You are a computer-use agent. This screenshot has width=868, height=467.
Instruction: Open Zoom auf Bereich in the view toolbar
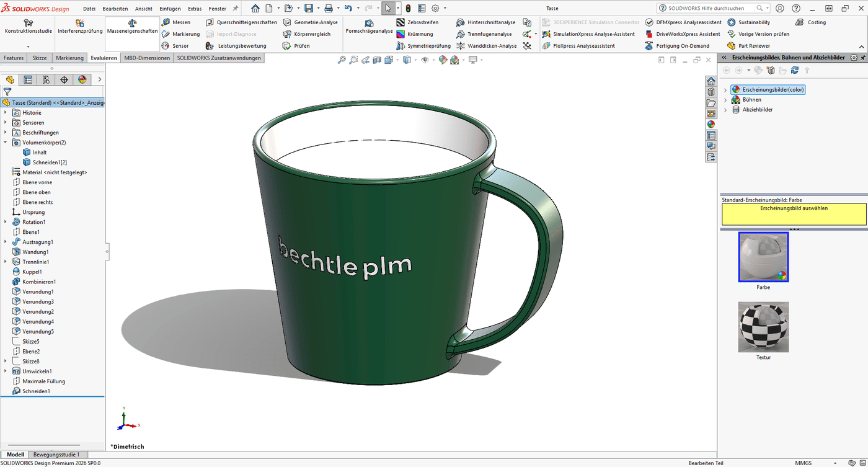pyautogui.click(x=352, y=60)
